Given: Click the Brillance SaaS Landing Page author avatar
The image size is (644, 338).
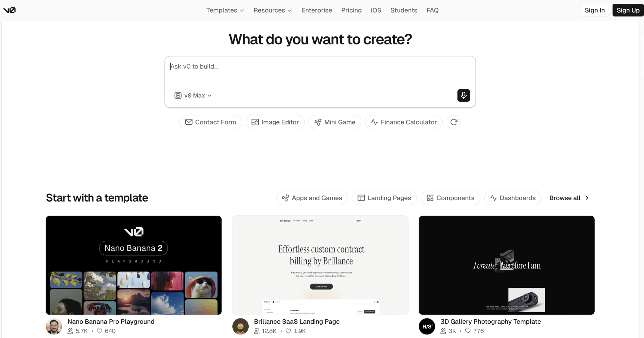Looking at the screenshot, I should pyautogui.click(x=240, y=326).
